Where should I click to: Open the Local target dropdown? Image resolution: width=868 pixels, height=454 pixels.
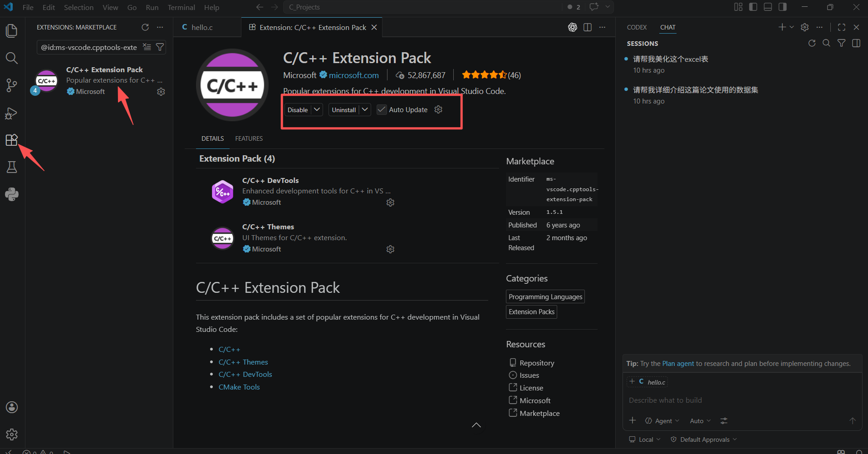click(645, 439)
